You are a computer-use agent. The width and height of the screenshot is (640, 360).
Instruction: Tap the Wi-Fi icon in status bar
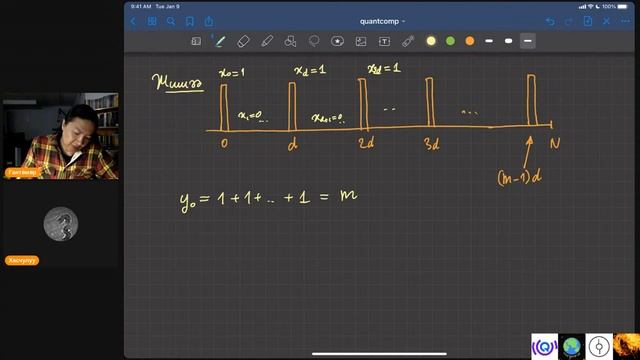point(590,7)
